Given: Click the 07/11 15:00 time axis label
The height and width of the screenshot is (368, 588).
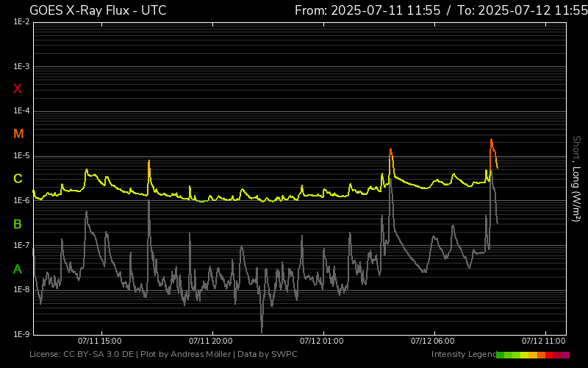Looking at the screenshot, I should pos(99,341).
